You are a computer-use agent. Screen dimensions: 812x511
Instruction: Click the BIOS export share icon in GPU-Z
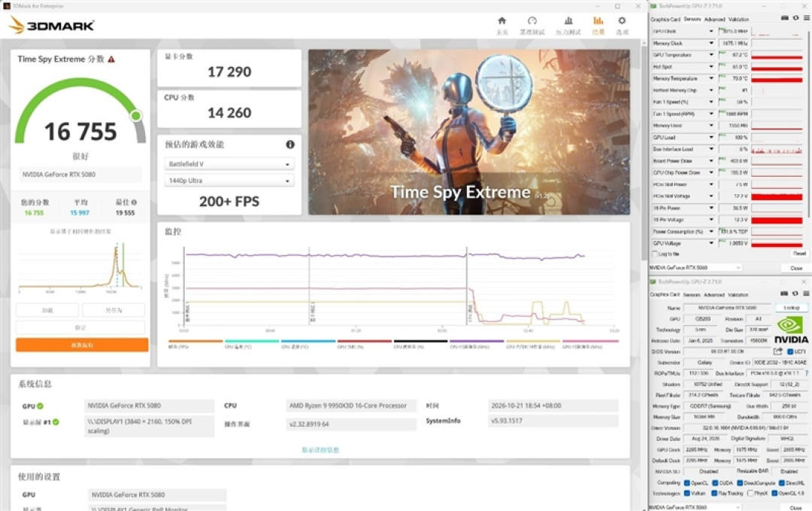777,351
